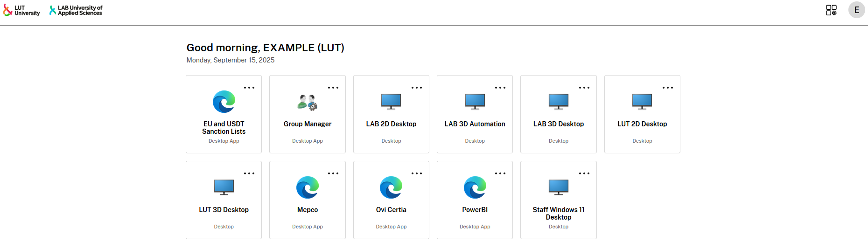Click the Desktop label under LUT 2D Desktop
868x248 pixels.
click(x=642, y=141)
